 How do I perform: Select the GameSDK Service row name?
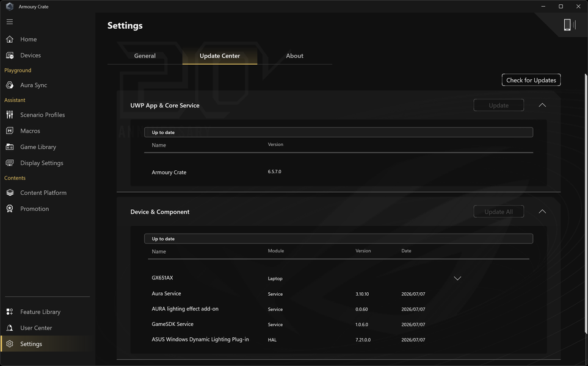[x=173, y=324]
